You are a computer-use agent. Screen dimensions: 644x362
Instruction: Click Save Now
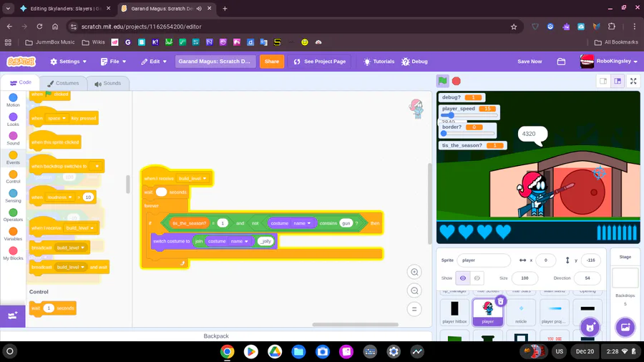[530, 62]
